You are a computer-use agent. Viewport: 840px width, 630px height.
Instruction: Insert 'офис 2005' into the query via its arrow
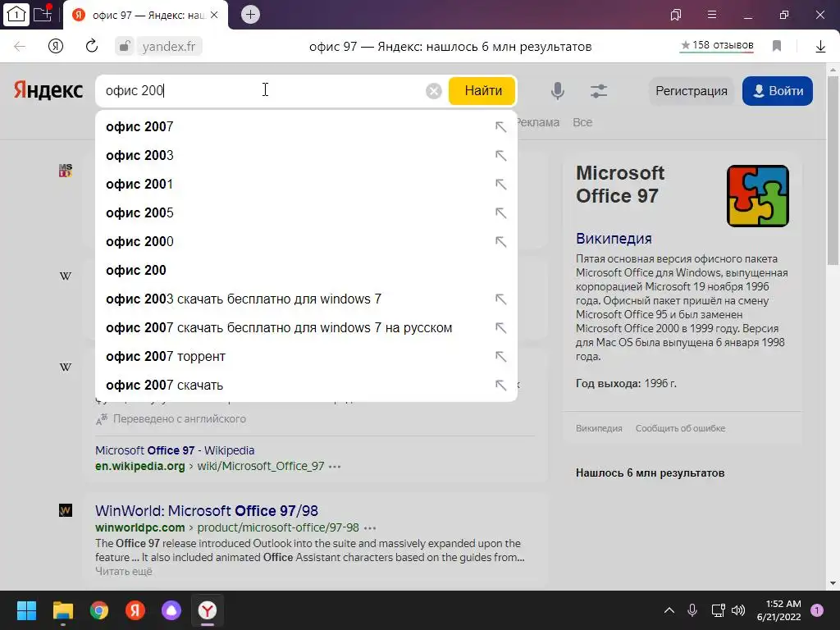pos(500,213)
